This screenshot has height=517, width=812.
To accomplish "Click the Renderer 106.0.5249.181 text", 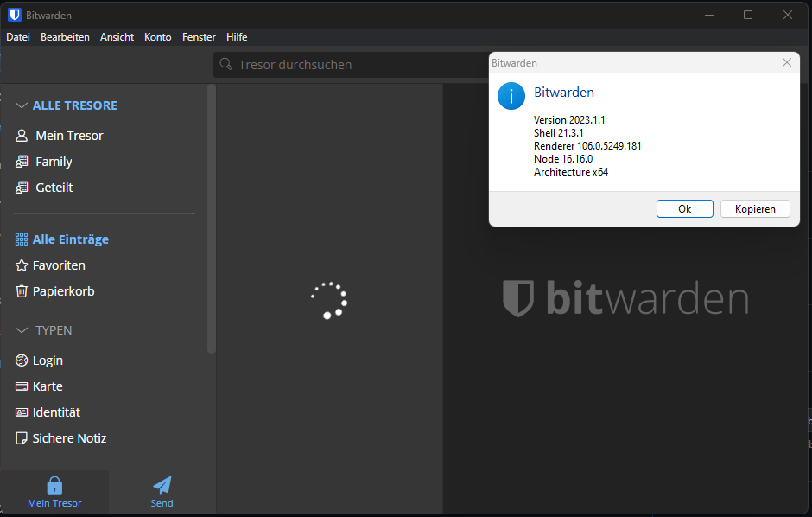I will click(x=587, y=145).
